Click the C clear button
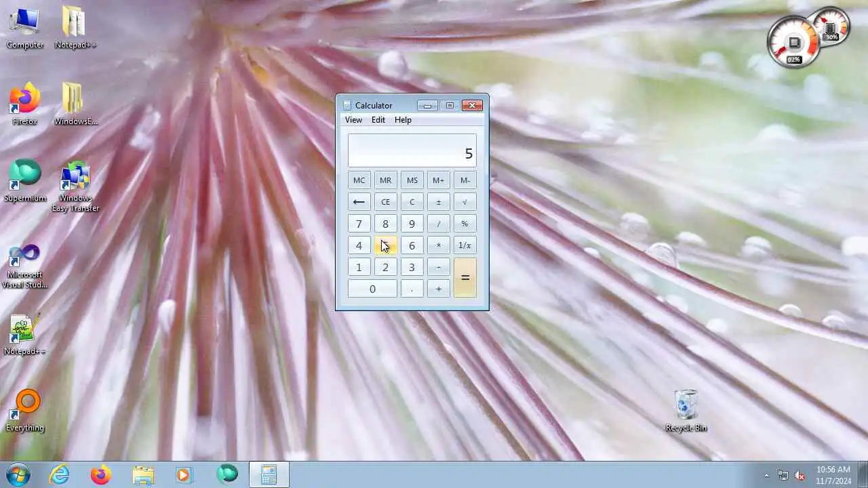 point(412,202)
